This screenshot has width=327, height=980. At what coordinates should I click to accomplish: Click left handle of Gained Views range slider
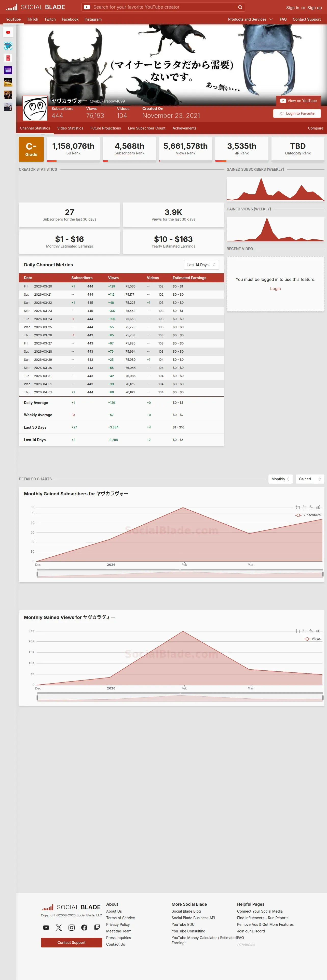(x=37, y=698)
